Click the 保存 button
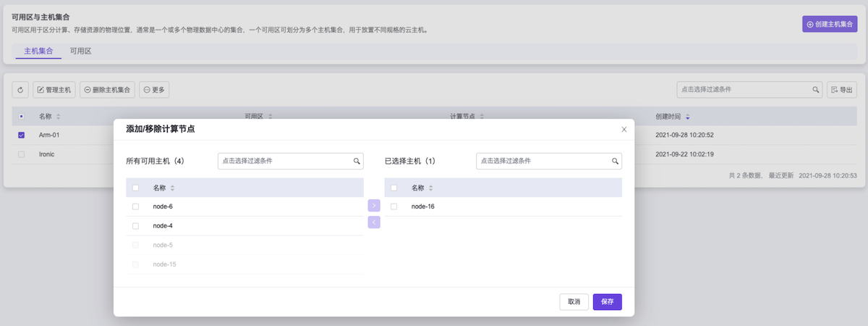 607,302
